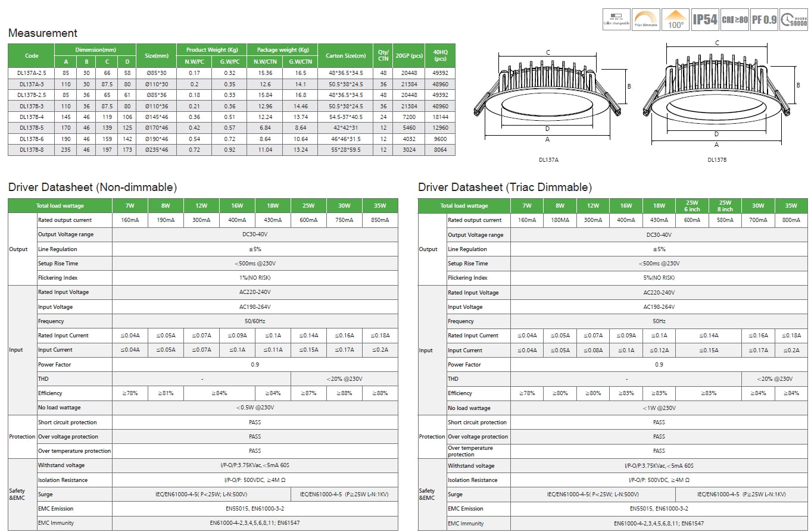Viewport: 811px width, 532px height.
Task: Select the DL137B-4 code cell
Action: (x=31, y=117)
